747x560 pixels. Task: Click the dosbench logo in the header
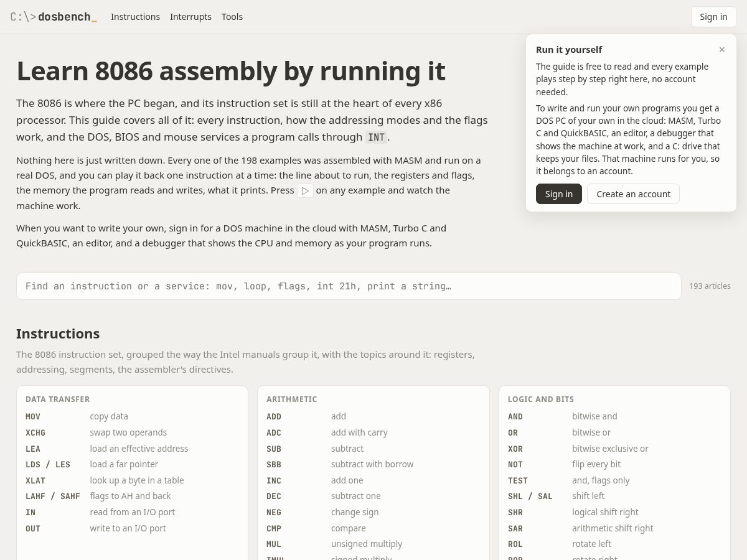pyautogui.click(x=54, y=17)
